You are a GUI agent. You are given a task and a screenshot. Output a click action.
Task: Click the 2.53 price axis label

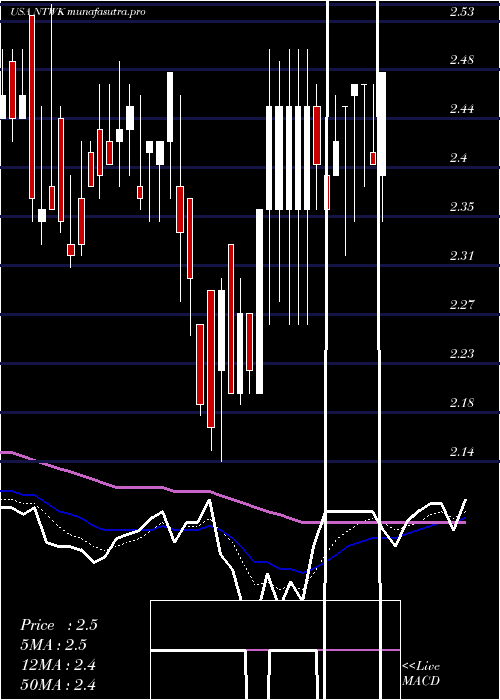point(462,12)
